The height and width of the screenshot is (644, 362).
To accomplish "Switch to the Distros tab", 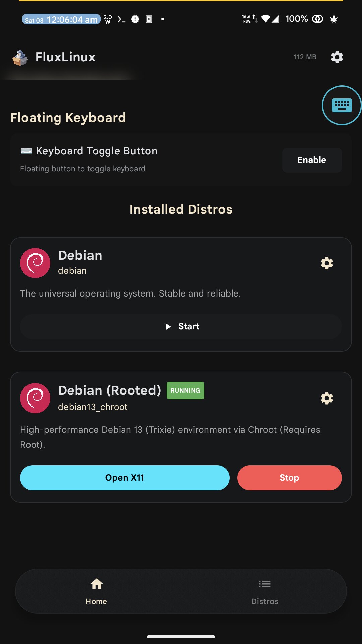I will pyautogui.click(x=265, y=591).
